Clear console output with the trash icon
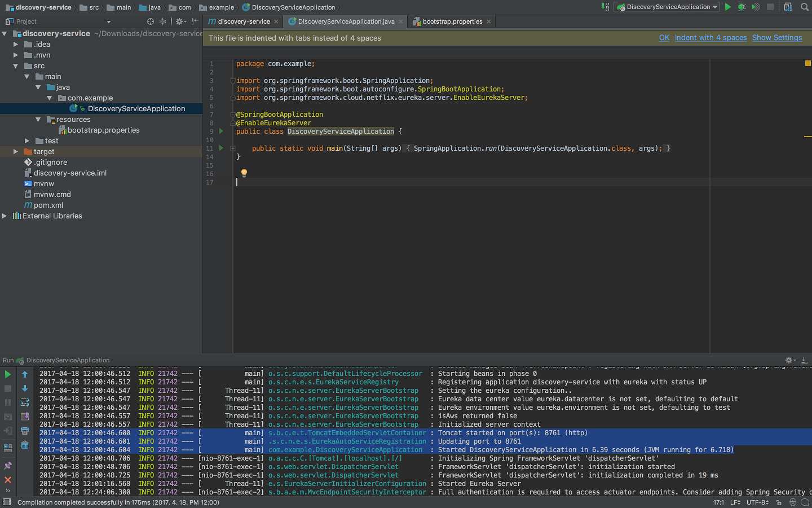Screen dimensions: 812x508 pos(25,445)
